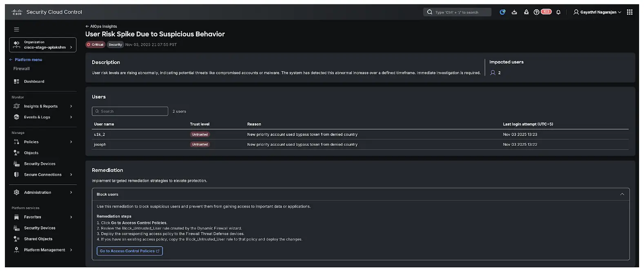The height and width of the screenshot is (271, 644).
Task: Click the reason text in joseph's row
Action: click(302, 144)
